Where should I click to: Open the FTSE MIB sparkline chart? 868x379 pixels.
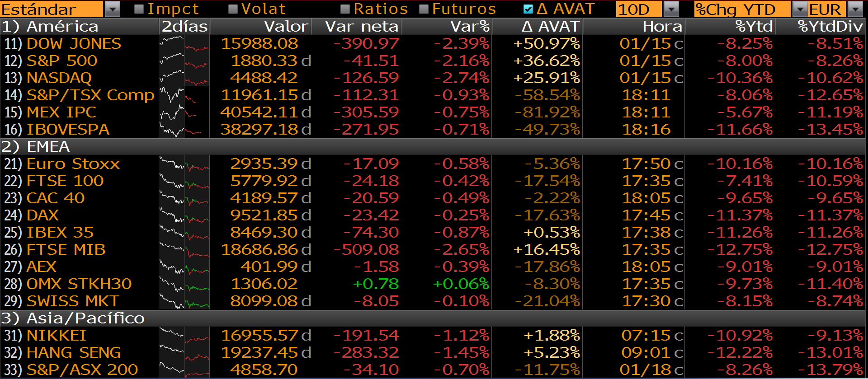click(184, 250)
